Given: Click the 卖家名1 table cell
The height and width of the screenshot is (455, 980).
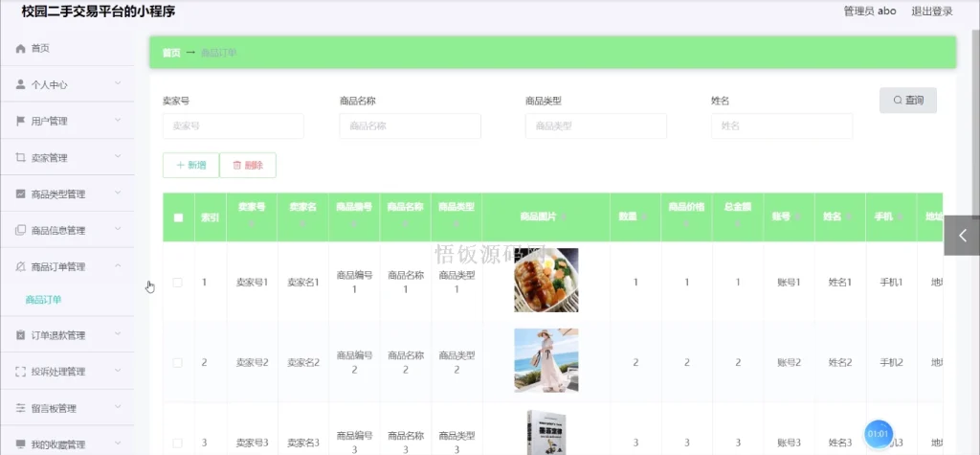Looking at the screenshot, I should [x=303, y=283].
